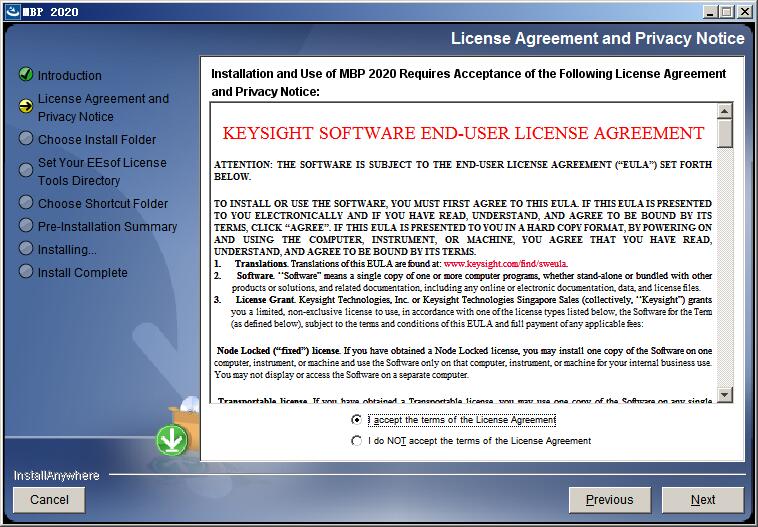This screenshot has height=527, width=758.
Task: Click the License Agreement and Privacy Notice step label
Action: [103, 107]
